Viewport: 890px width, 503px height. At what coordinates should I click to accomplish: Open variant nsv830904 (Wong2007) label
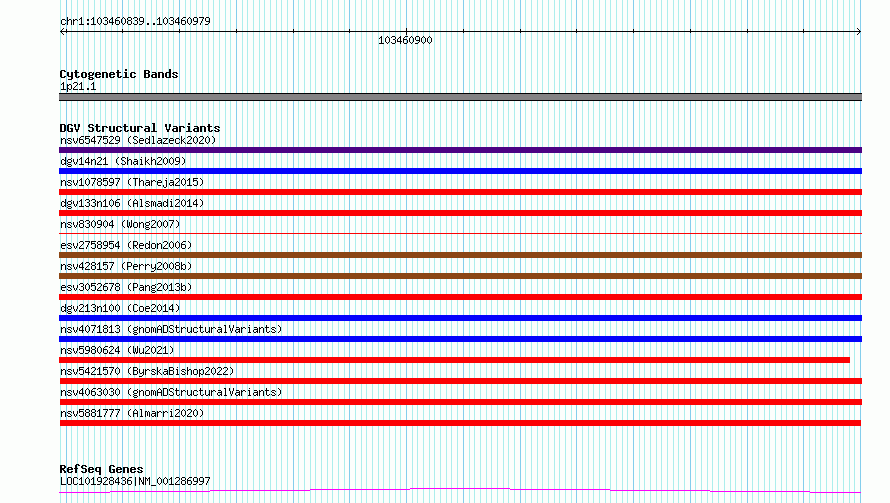coord(120,224)
